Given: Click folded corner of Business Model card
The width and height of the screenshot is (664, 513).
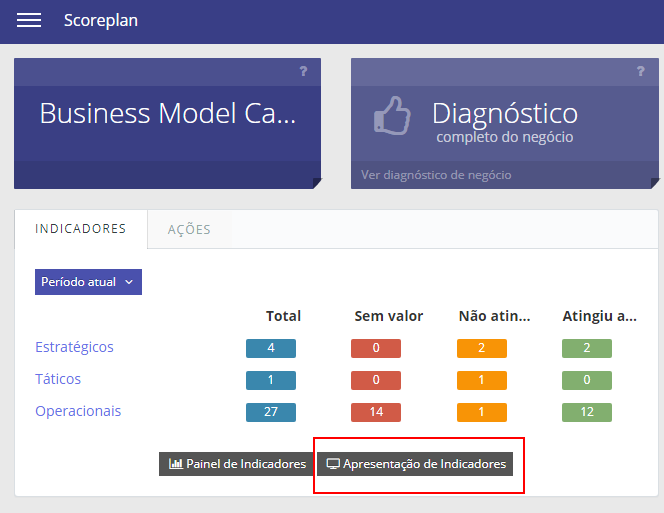Looking at the screenshot, I should [317, 183].
